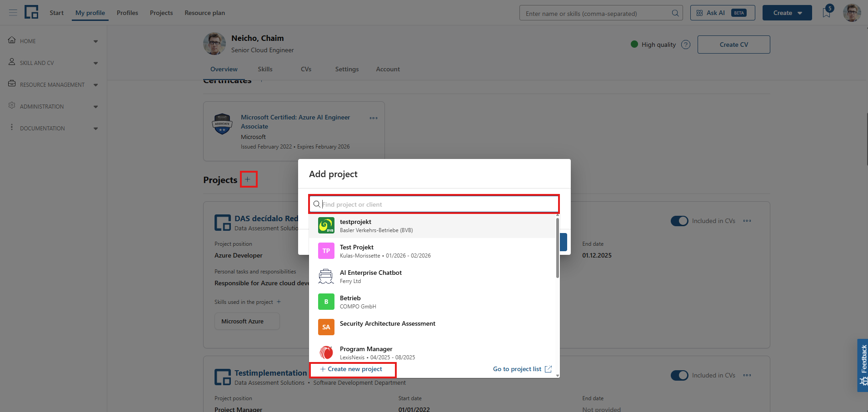This screenshot has height=412, width=868.
Task: Toggle Included in CVs for Testimplementation project
Action: [x=679, y=375]
